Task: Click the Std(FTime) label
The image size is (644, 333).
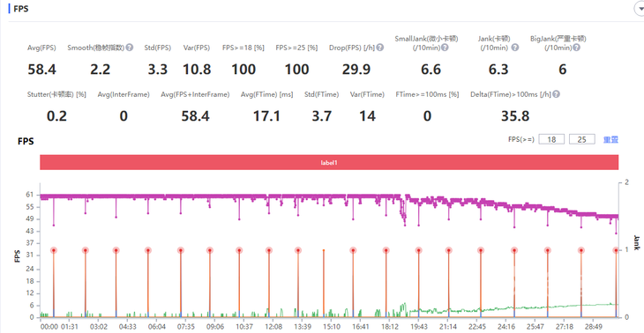Action: click(x=321, y=95)
